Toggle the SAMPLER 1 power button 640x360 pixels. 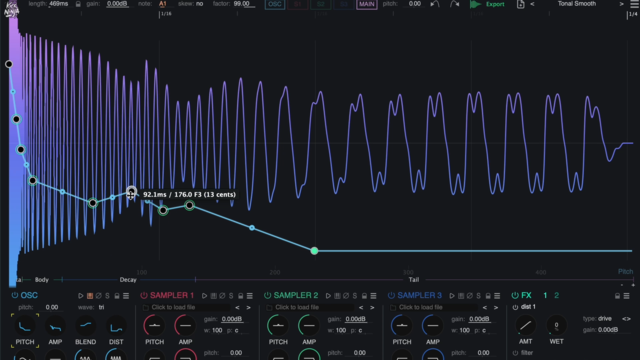point(144,295)
